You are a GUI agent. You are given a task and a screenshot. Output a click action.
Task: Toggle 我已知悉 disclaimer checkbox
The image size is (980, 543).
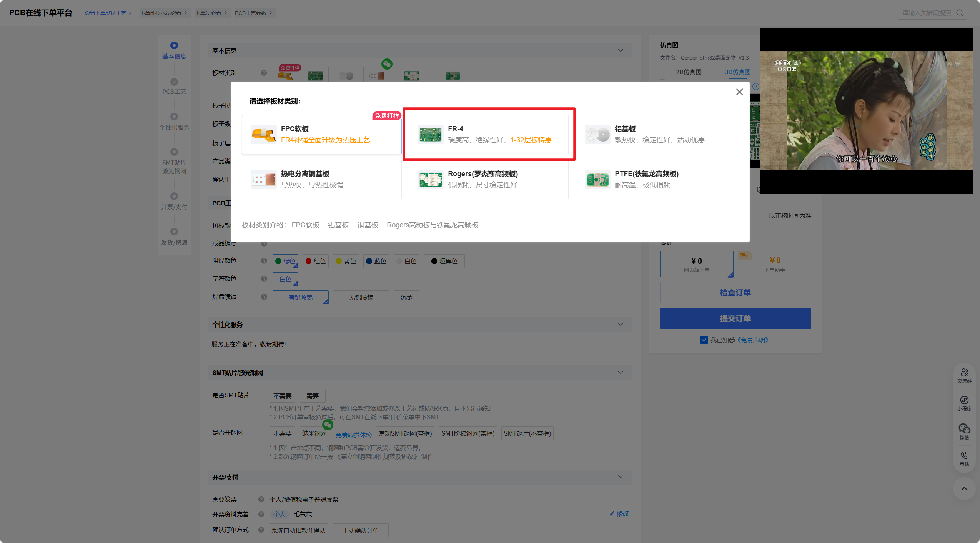(x=704, y=340)
